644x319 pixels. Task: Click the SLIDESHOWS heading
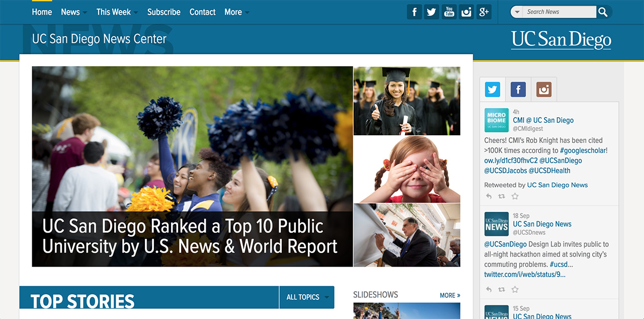375,295
